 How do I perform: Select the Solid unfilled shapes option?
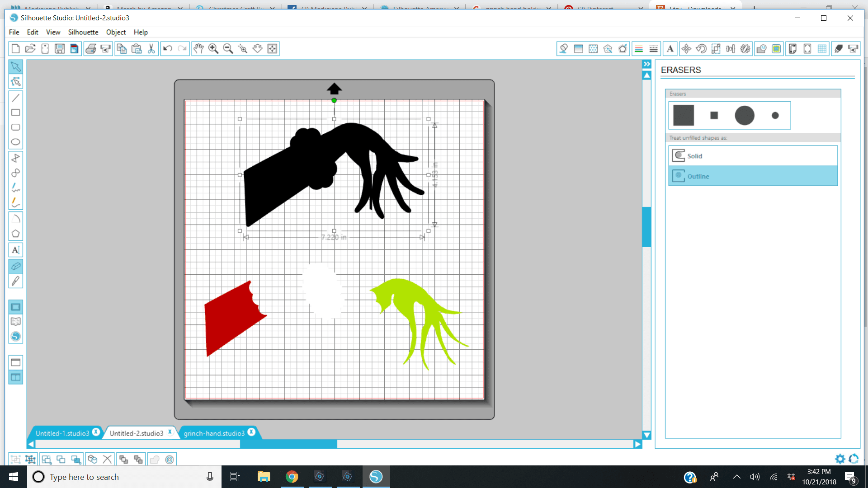753,156
